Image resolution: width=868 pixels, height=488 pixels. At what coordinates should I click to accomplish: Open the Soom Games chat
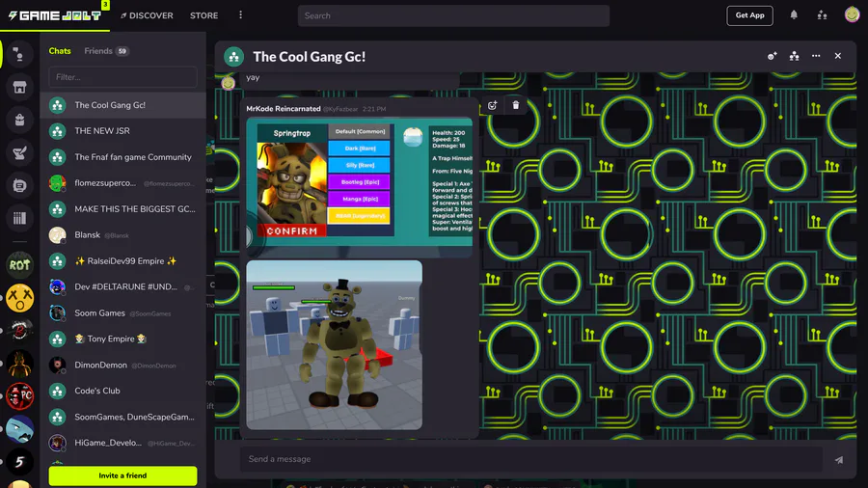coord(122,313)
